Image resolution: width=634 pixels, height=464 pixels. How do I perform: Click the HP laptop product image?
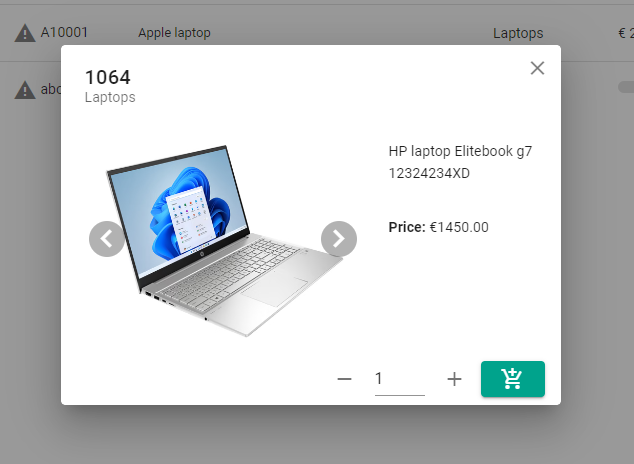click(225, 240)
